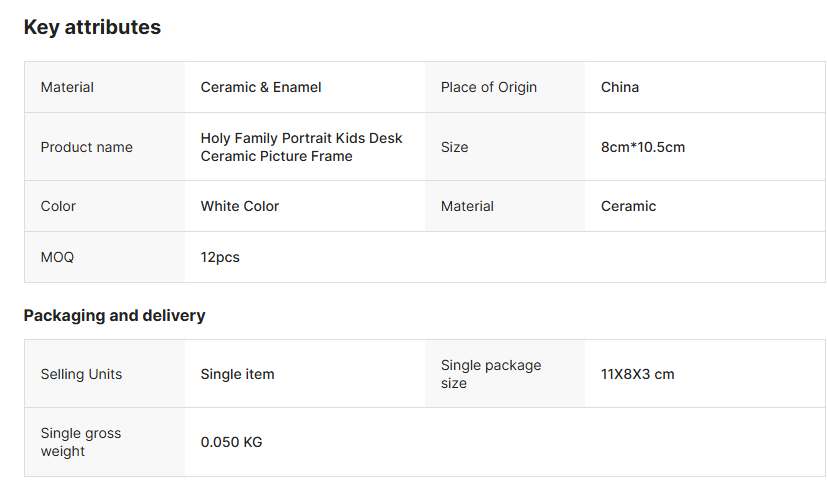This screenshot has width=827, height=491.
Task: Click the Color attribute label
Action: [58, 206]
